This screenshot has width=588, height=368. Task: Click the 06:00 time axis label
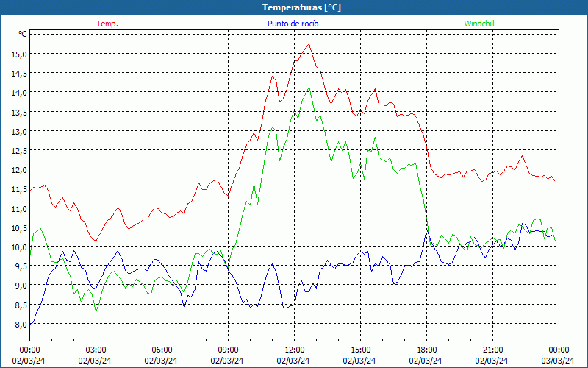pos(162,350)
